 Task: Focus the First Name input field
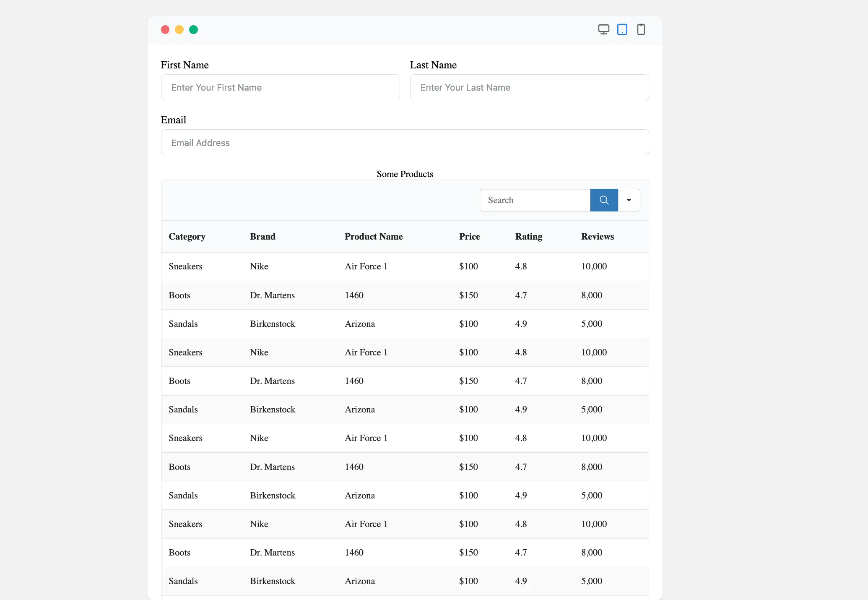pyautogui.click(x=280, y=87)
